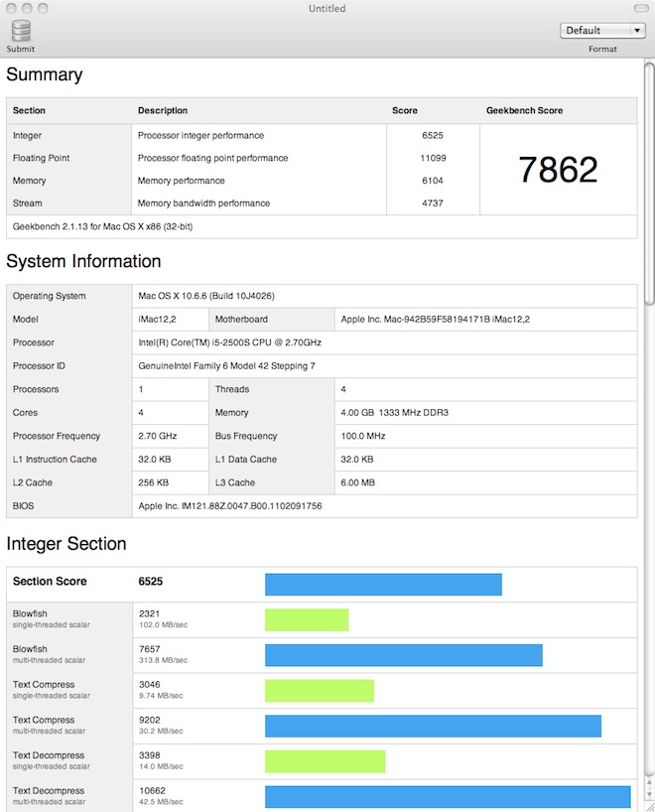Viewport: 655px width, 812px height.
Task: Click the L1 Data Cache label
Action: pos(246,460)
